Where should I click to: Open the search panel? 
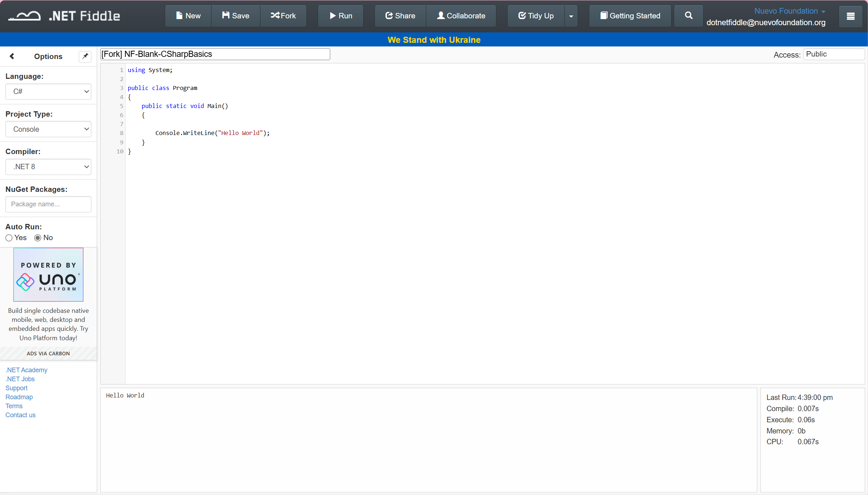tap(688, 15)
